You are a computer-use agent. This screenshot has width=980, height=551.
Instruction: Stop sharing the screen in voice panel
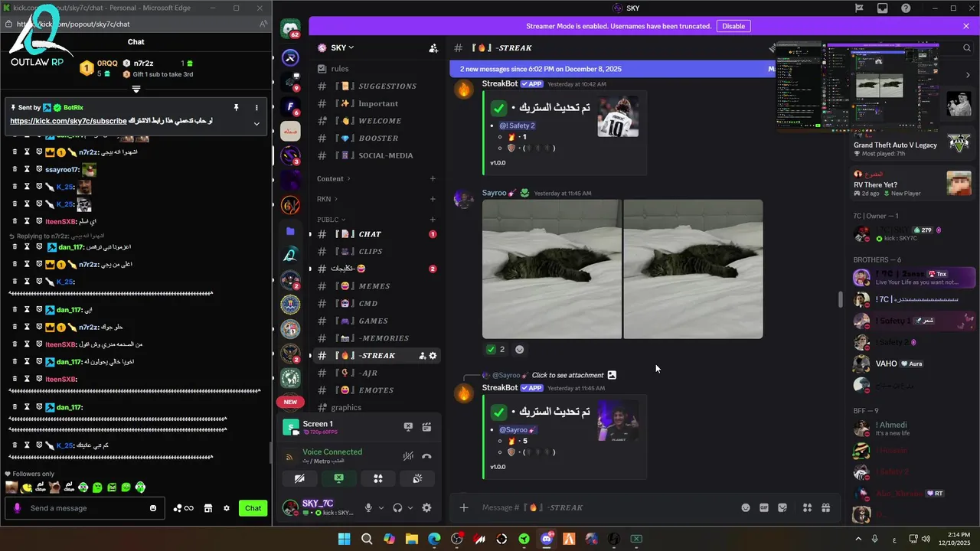pyautogui.click(x=338, y=478)
